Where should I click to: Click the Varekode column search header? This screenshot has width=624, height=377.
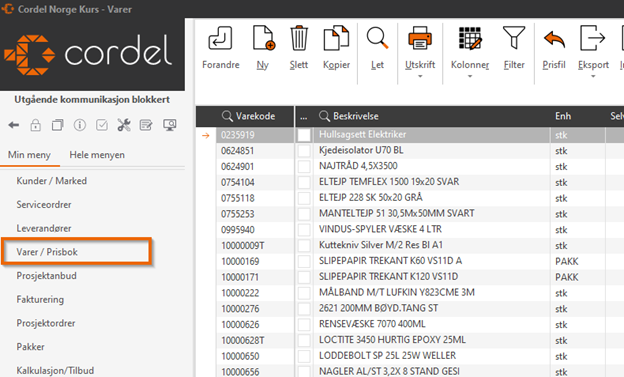pyautogui.click(x=248, y=116)
